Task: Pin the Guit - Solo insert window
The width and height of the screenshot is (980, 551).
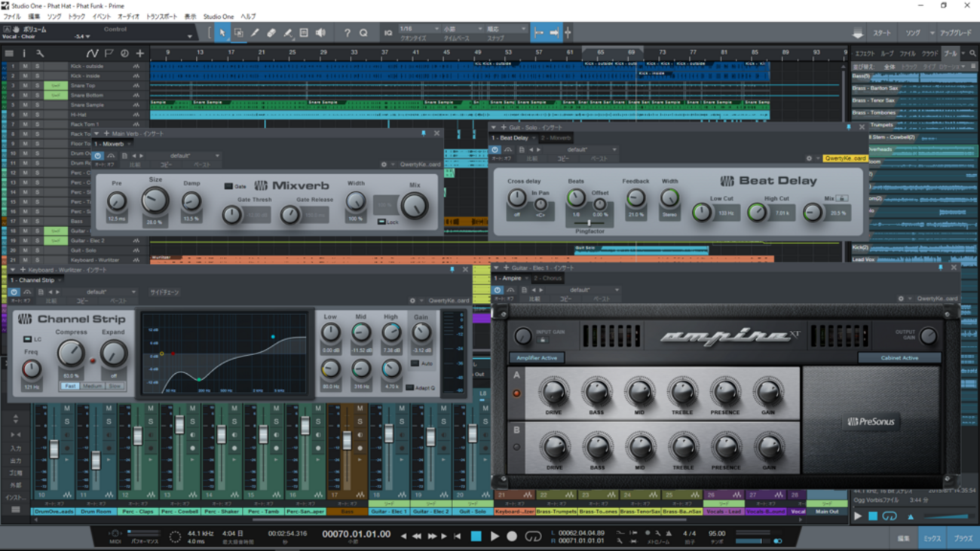Action: click(x=848, y=127)
